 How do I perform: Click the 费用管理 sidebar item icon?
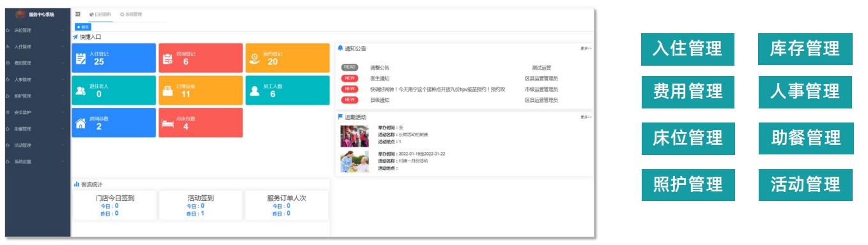(8, 63)
